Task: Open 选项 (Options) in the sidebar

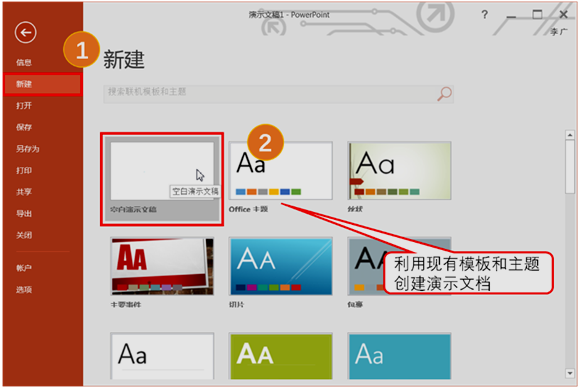Action: pos(24,289)
